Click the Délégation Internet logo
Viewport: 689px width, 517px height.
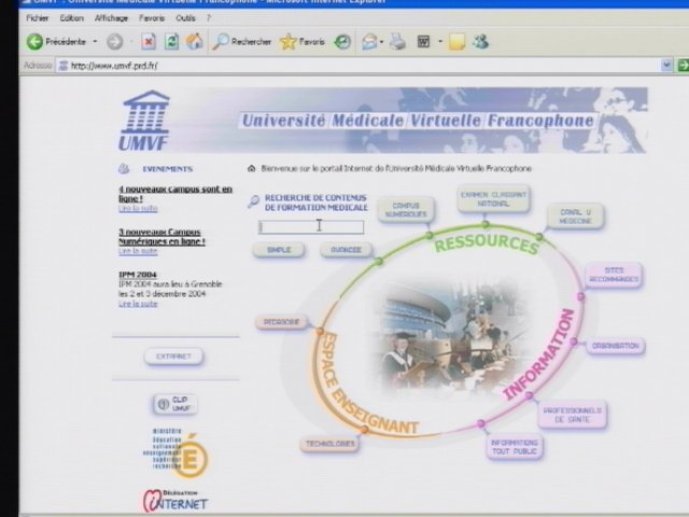(x=175, y=501)
